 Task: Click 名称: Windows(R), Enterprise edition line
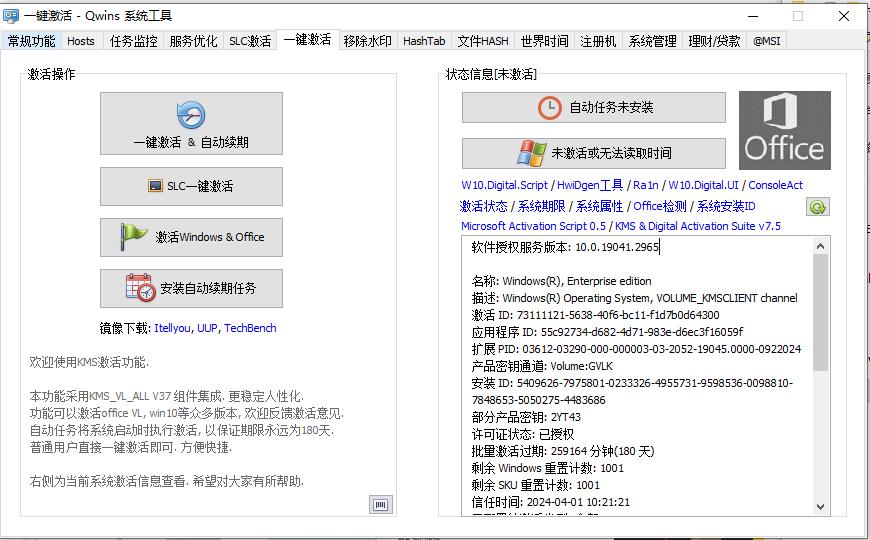tap(561, 281)
